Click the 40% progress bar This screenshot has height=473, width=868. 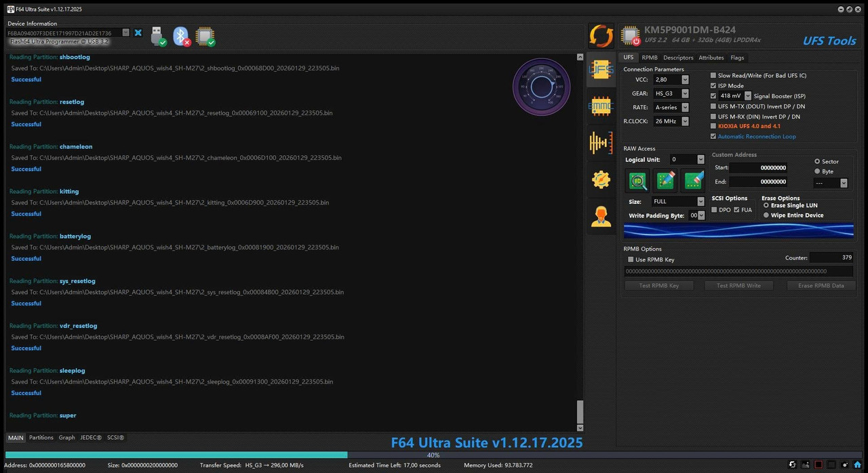tap(433, 455)
